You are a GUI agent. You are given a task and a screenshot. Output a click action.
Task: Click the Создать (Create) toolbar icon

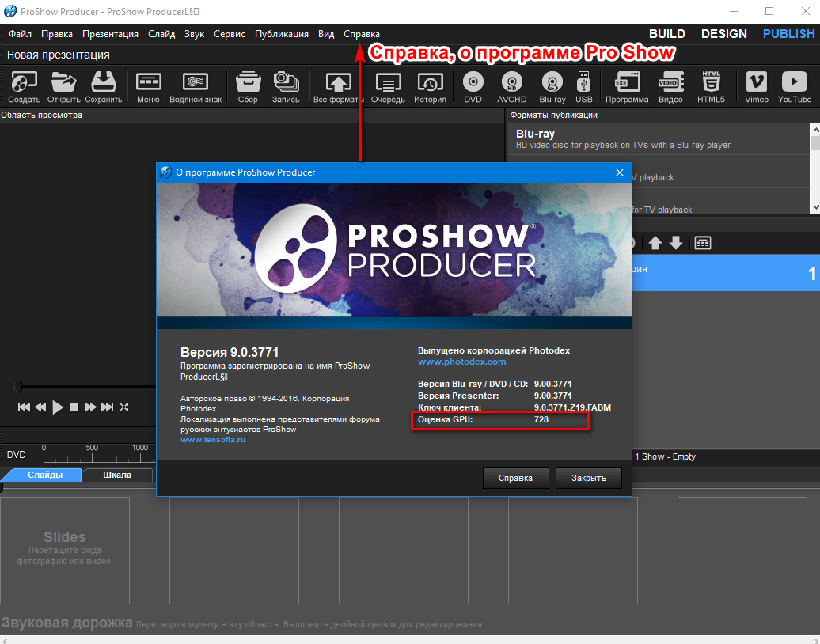pos(24,87)
